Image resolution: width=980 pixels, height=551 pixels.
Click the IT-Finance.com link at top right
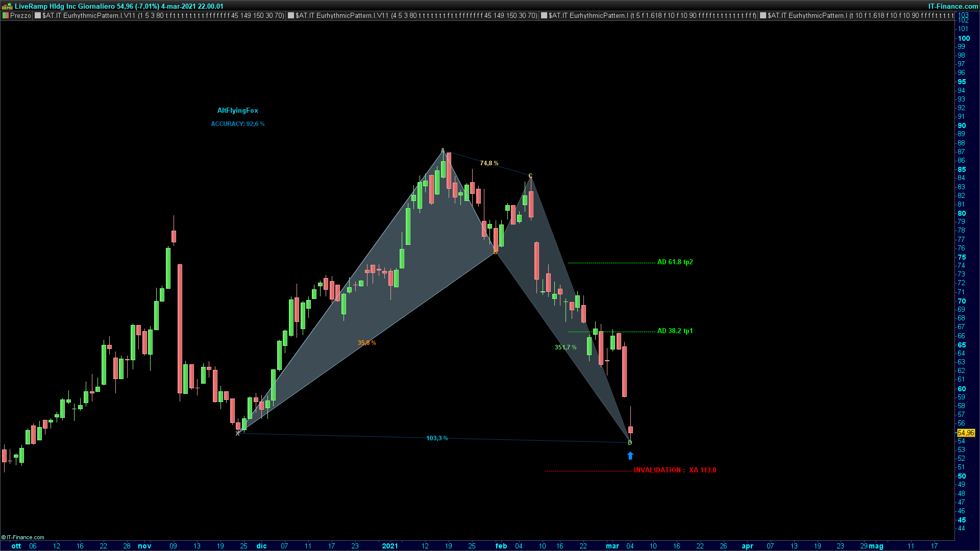coord(952,6)
